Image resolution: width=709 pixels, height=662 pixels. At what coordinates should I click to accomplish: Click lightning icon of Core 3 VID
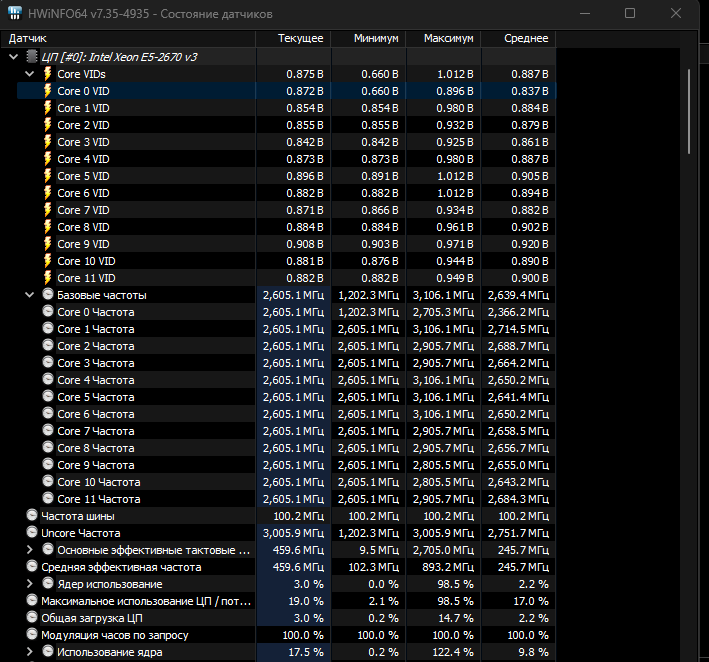[47, 142]
